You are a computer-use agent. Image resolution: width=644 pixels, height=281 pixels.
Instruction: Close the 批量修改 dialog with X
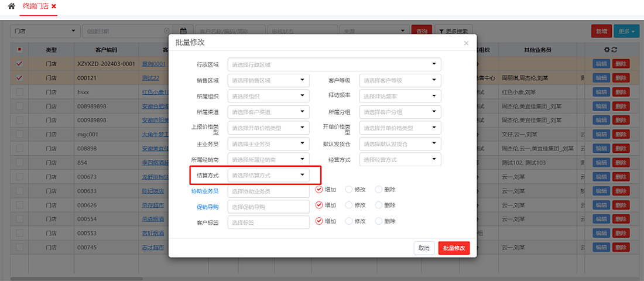(x=466, y=43)
